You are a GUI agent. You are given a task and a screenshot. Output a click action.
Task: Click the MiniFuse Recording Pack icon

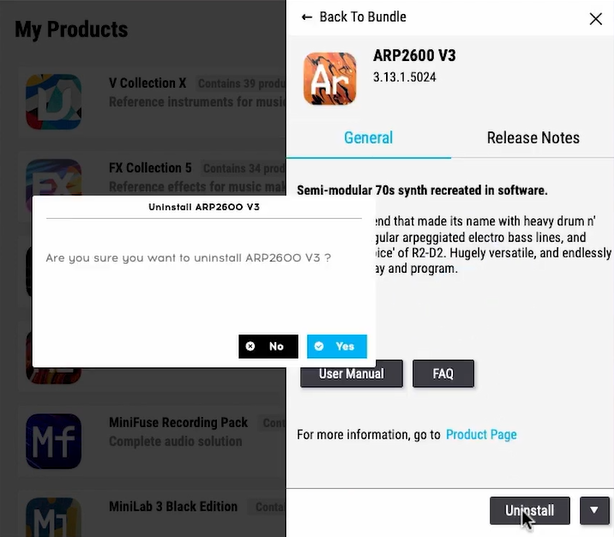pos(54,441)
